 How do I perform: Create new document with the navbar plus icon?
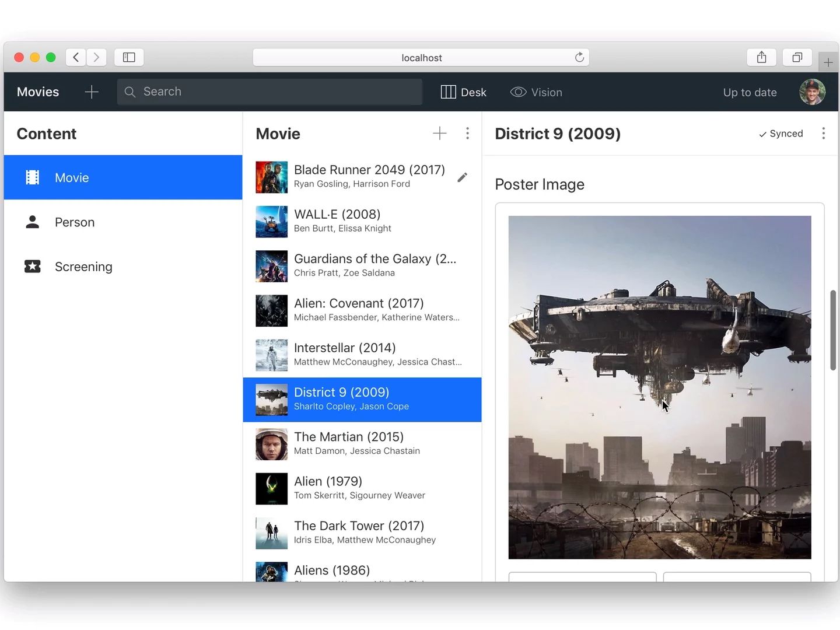coord(92,92)
